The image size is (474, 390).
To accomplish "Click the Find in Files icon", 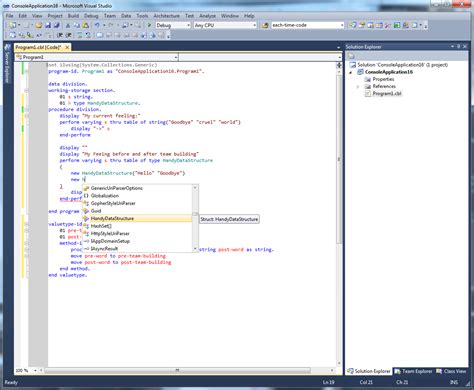I will (265, 25).
